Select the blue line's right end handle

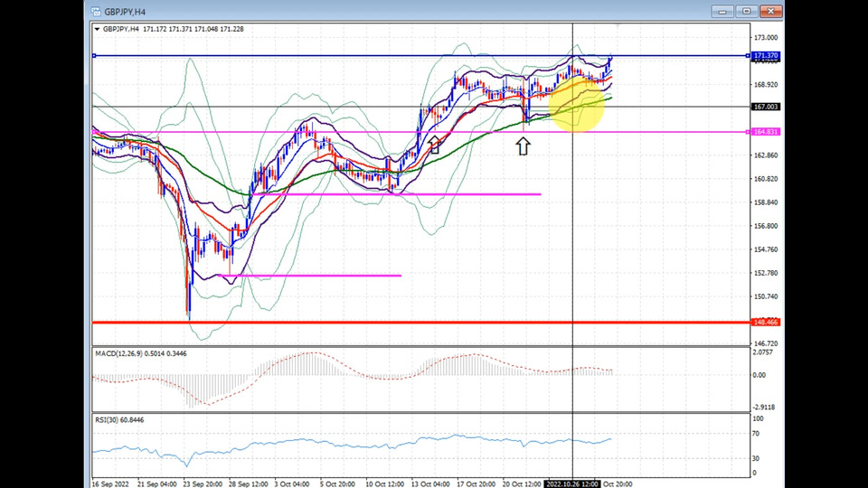(748, 55)
